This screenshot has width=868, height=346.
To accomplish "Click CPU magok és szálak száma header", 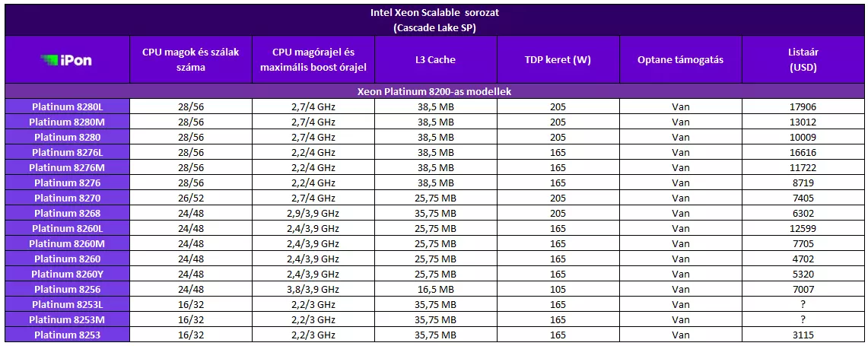I will pyautogui.click(x=190, y=60).
